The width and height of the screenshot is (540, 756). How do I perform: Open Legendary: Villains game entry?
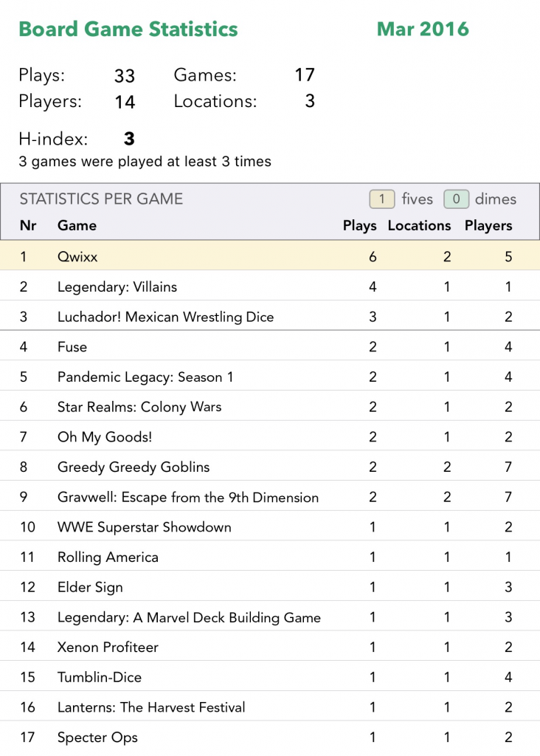[x=117, y=287]
